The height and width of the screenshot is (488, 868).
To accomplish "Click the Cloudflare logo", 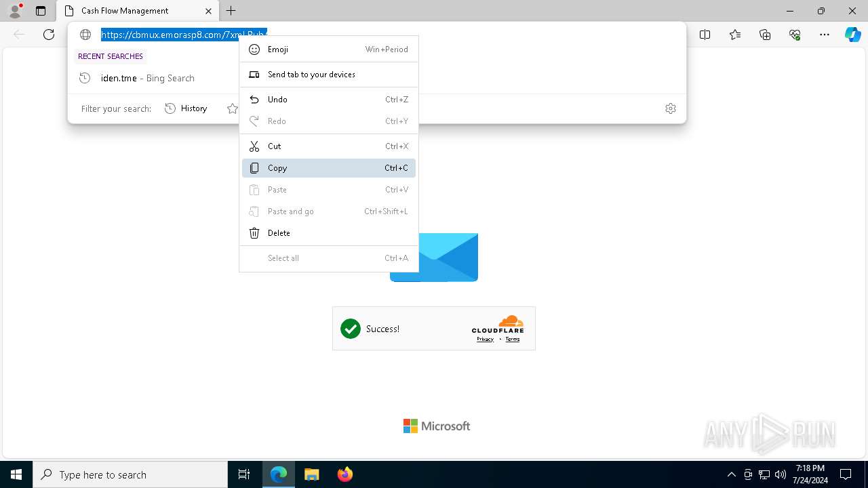I will [498, 324].
